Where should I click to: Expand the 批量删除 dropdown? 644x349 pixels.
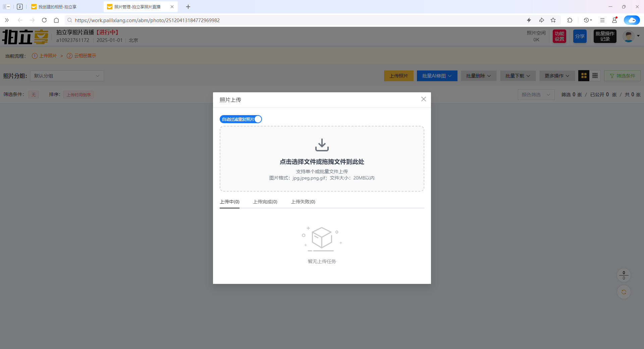pos(478,76)
